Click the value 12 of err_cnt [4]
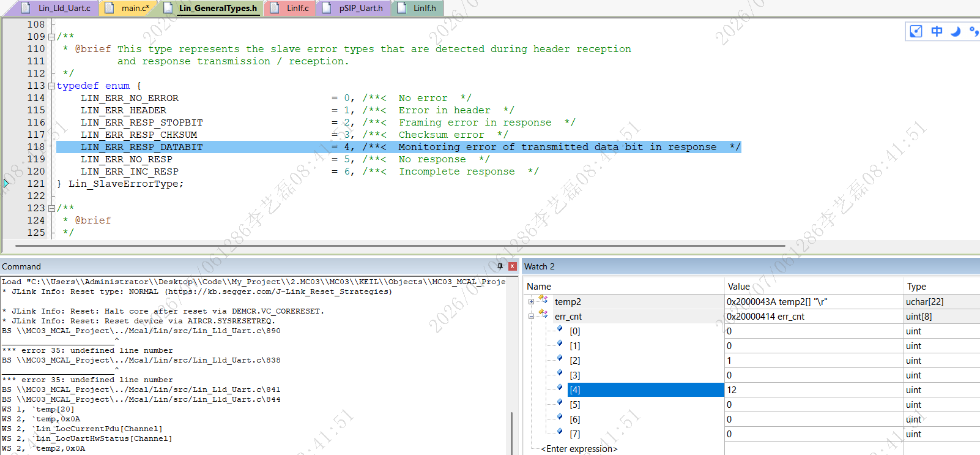This screenshot has width=980, height=455. point(814,389)
